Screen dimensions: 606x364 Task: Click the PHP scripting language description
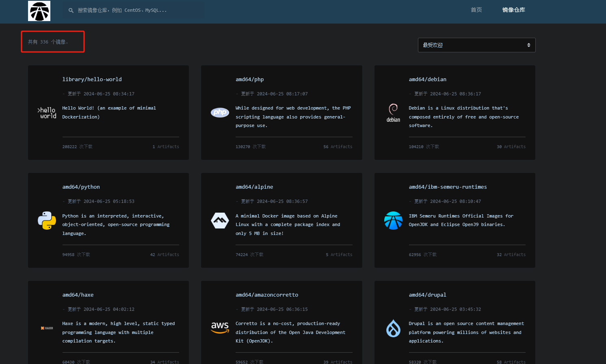293,117
